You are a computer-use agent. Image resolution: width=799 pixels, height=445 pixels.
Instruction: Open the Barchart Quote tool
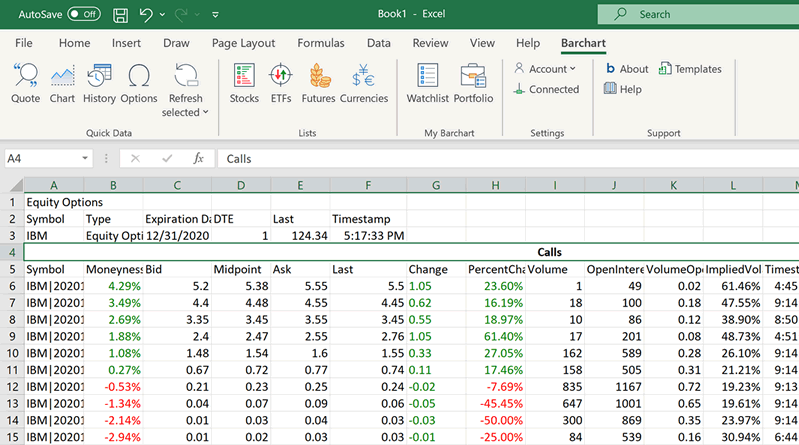[x=25, y=83]
